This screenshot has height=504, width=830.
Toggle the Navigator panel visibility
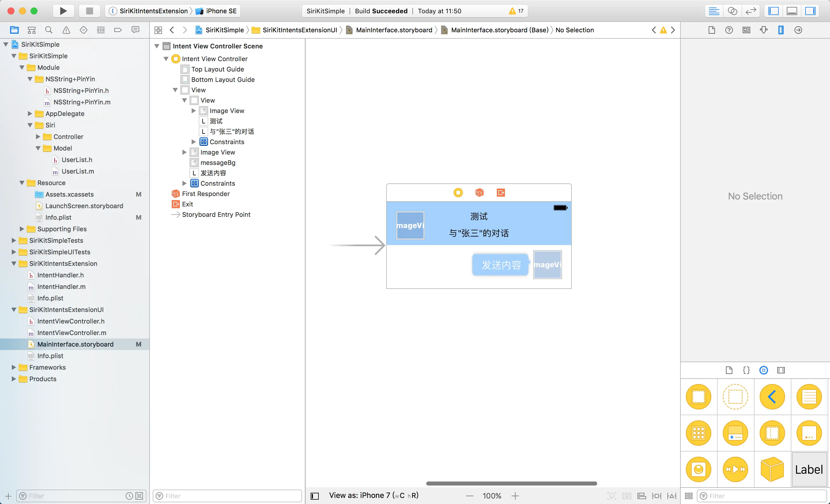click(x=774, y=11)
